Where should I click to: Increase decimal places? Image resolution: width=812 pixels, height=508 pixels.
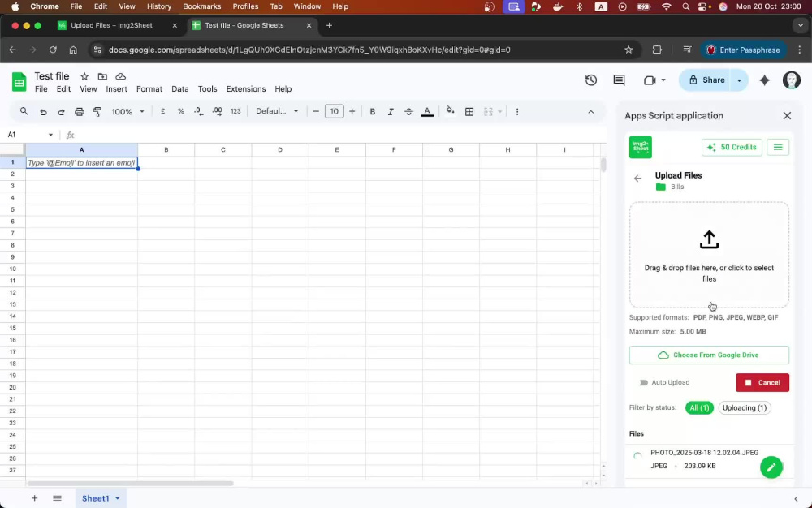[x=217, y=111]
